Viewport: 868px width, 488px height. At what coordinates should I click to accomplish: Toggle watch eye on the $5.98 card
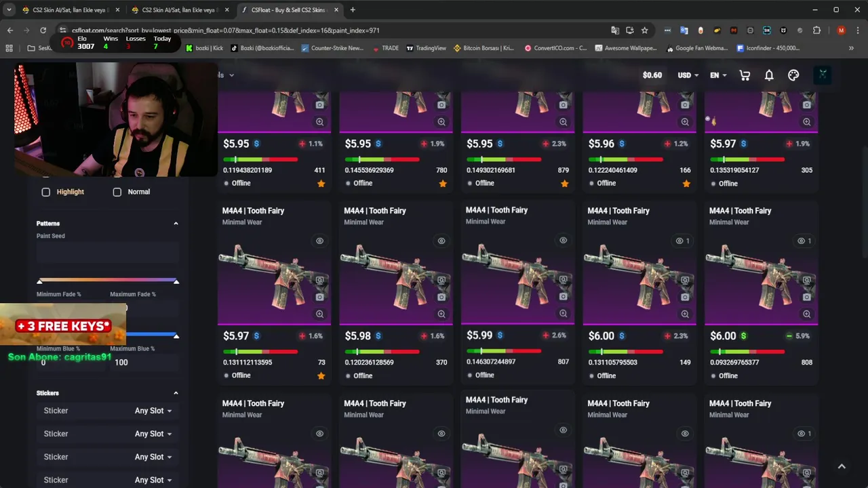click(x=441, y=241)
